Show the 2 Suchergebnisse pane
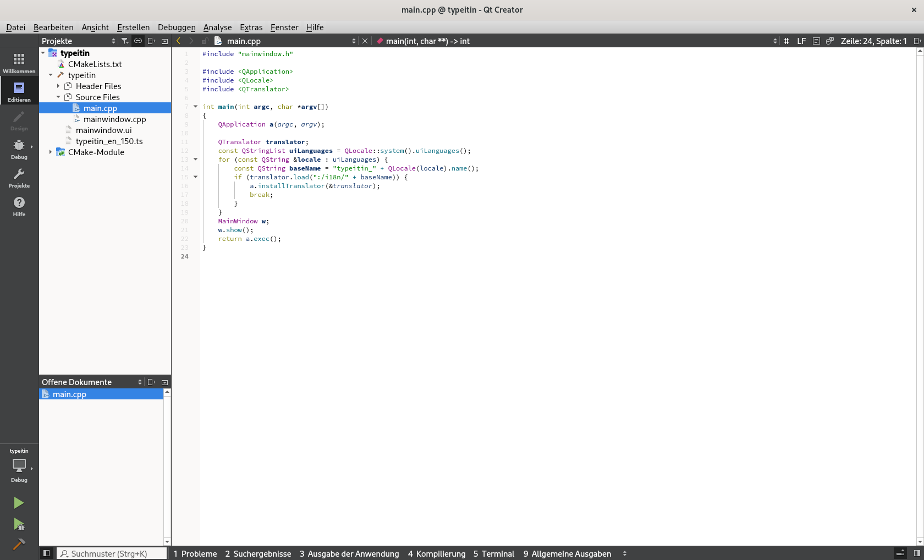This screenshot has width=924, height=560. click(258, 553)
